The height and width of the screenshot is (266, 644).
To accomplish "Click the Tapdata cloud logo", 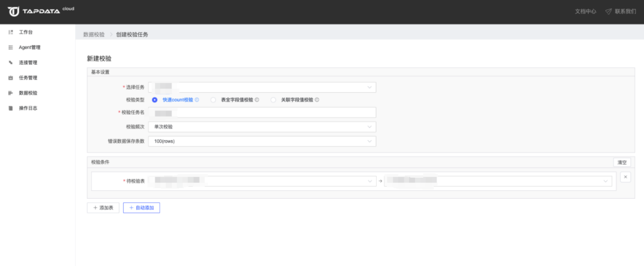I will 41,11.
